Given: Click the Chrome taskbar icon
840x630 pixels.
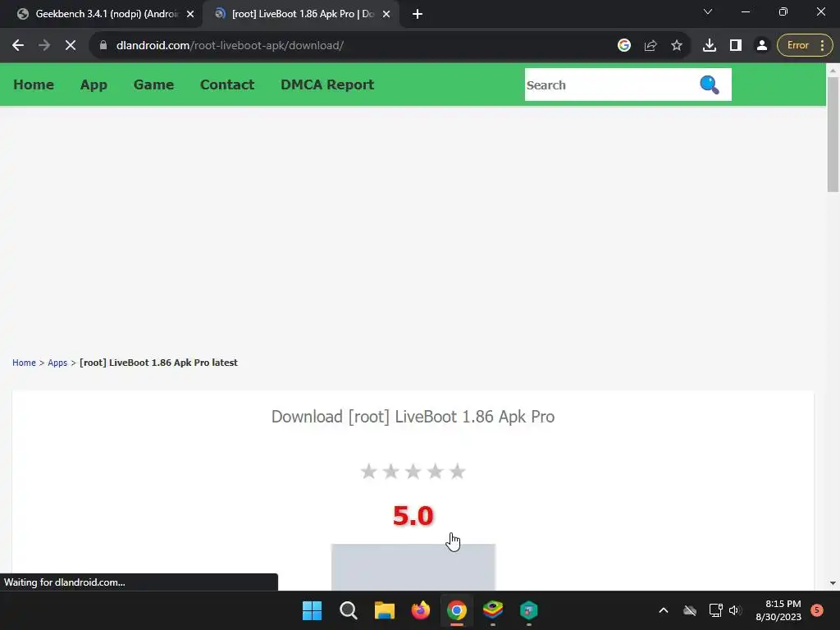Looking at the screenshot, I should pyautogui.click(x=457, y=610).
